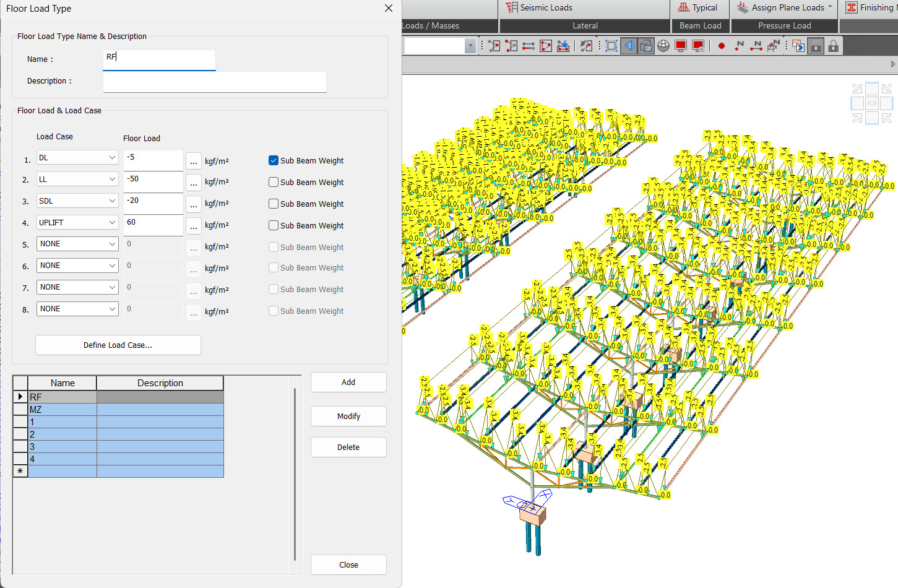Viewport: 898px width, 588px height.
Task: Click the dashed select window icon
Action: pos(611,46)
